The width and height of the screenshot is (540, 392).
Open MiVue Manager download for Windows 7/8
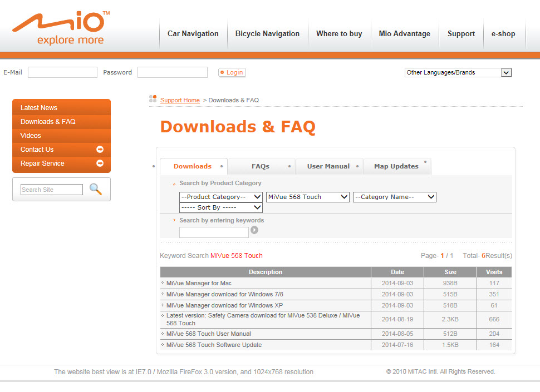click(225, 294)
